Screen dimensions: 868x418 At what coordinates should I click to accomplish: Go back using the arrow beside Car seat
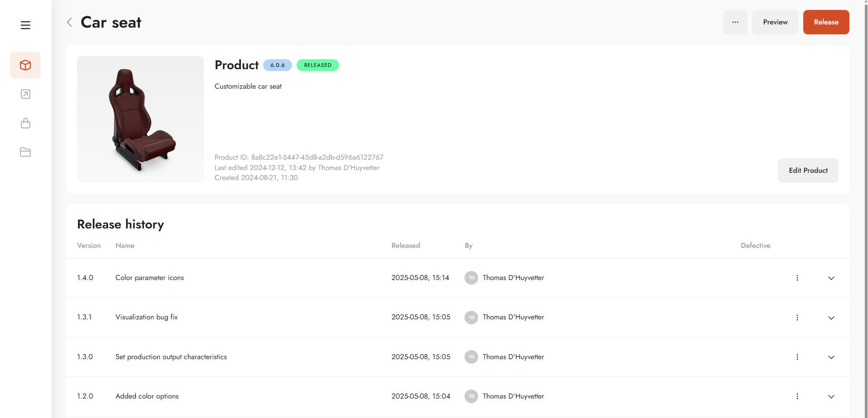coord(69,22)
